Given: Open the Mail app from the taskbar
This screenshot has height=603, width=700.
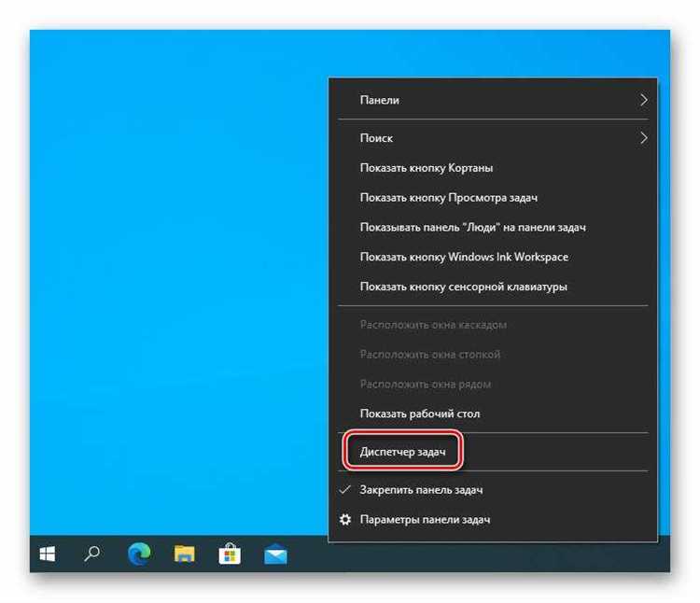Looking at the screenshot, I should 275,554.
